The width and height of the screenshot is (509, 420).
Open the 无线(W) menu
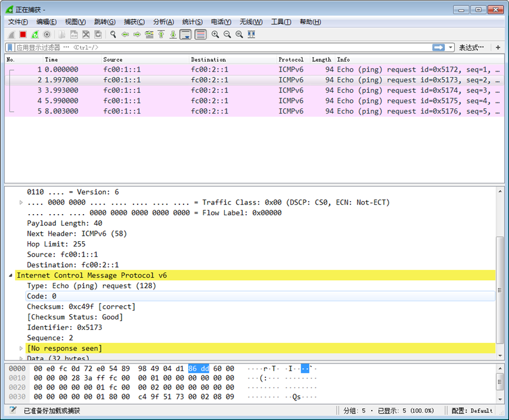point(251,22)
